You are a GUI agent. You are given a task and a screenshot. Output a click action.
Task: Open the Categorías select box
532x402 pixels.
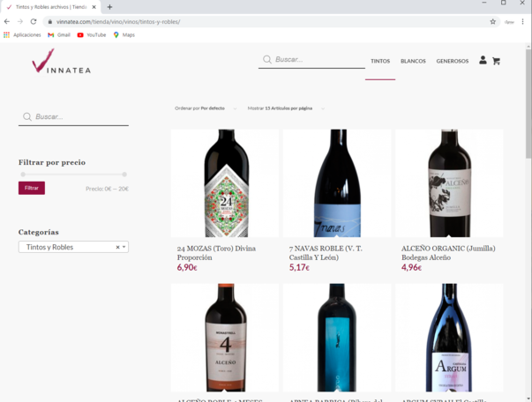[73, 247]
